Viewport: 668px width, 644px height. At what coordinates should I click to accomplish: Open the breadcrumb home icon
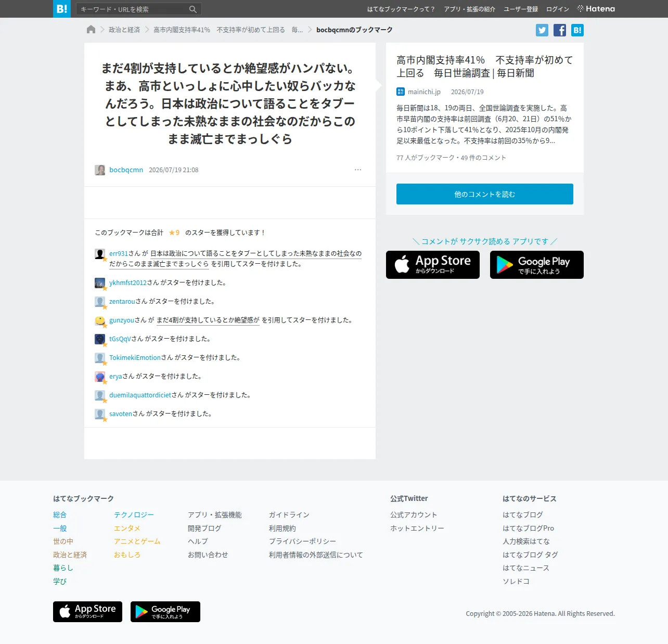[x=91, y=30]
